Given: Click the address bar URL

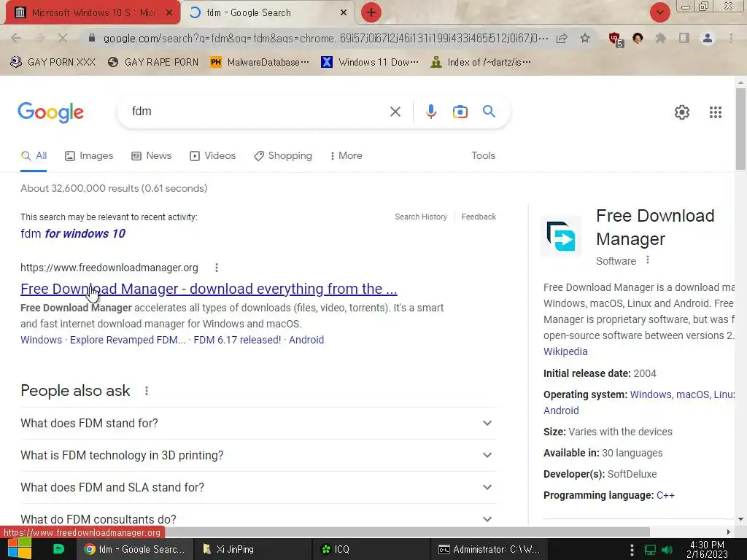Looking at the screenshot, I should point(325,38).
